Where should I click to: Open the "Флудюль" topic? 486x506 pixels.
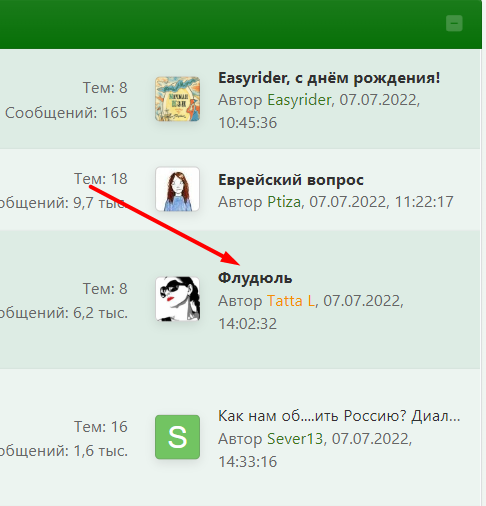(255, 278)
